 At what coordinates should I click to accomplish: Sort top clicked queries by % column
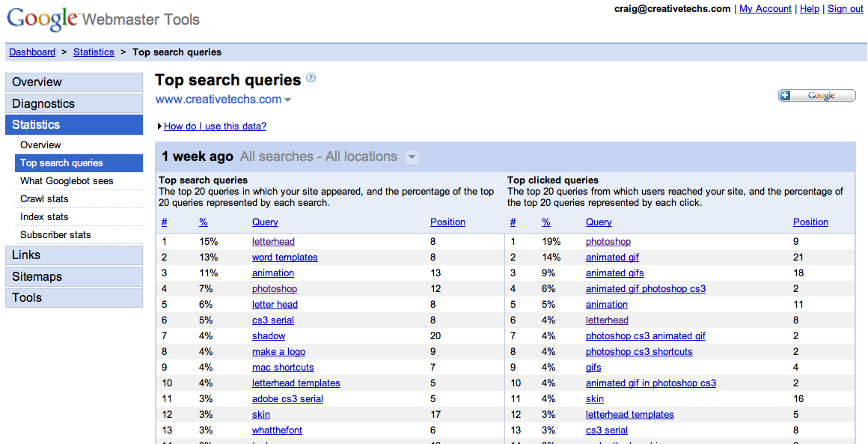546,222
